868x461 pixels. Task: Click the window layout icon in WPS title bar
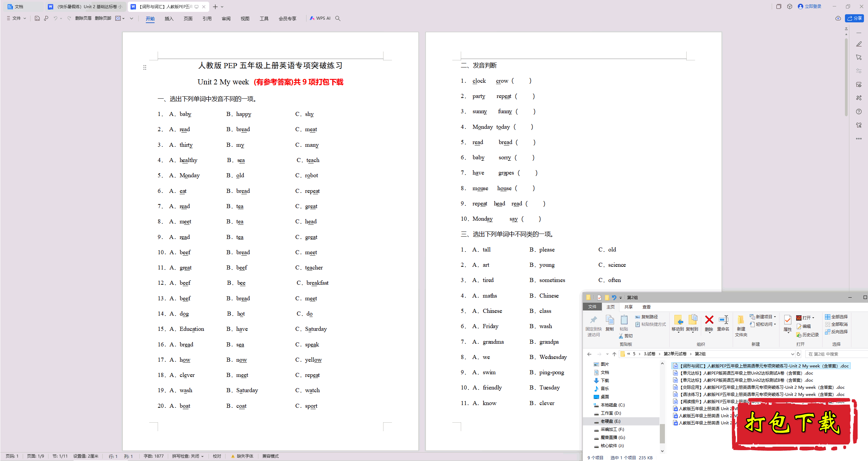pos(779,6)
